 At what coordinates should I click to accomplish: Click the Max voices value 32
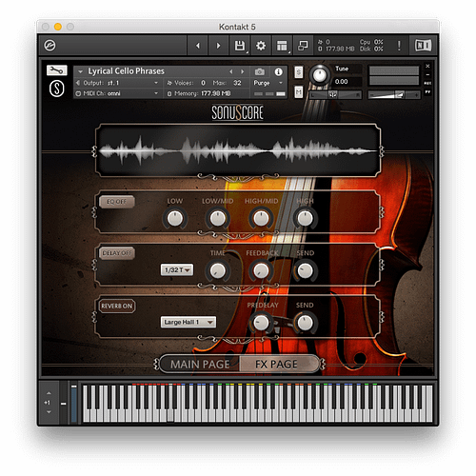(237, 83)
